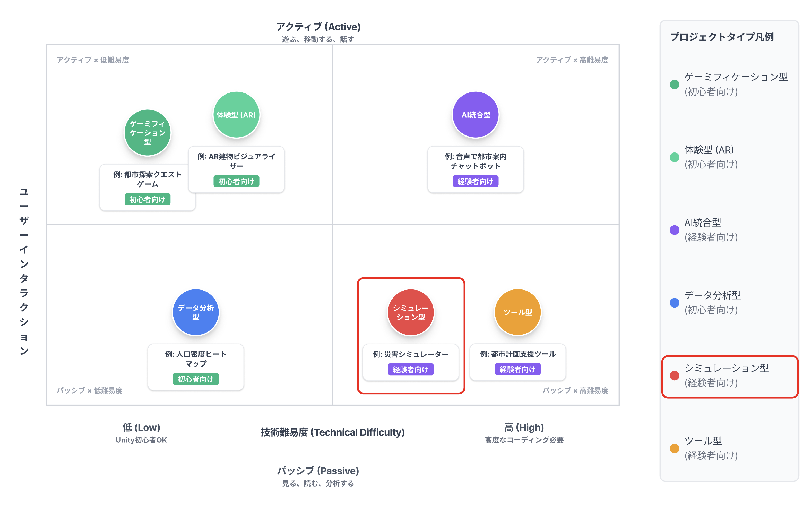Click the ゲーミフィケーション型 legend color dot
Screen dimensions: 812x511
(675, 84)
